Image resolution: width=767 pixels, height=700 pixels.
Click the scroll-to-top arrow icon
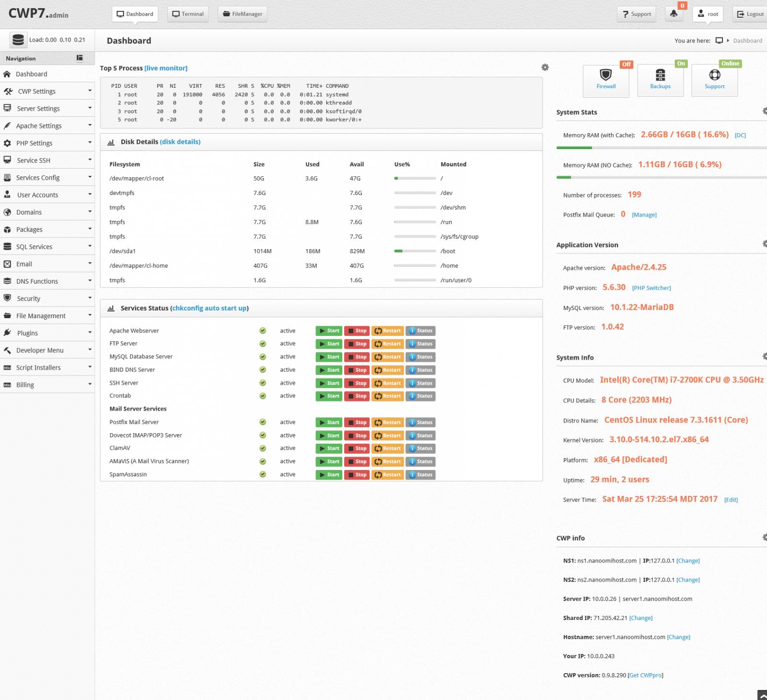pos(762,695)
